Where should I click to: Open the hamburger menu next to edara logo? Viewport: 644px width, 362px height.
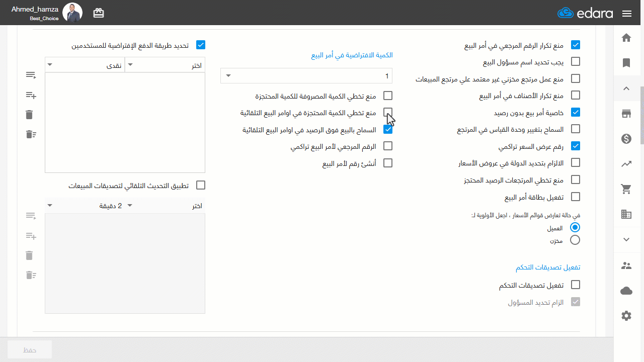[x=627, y=14]
